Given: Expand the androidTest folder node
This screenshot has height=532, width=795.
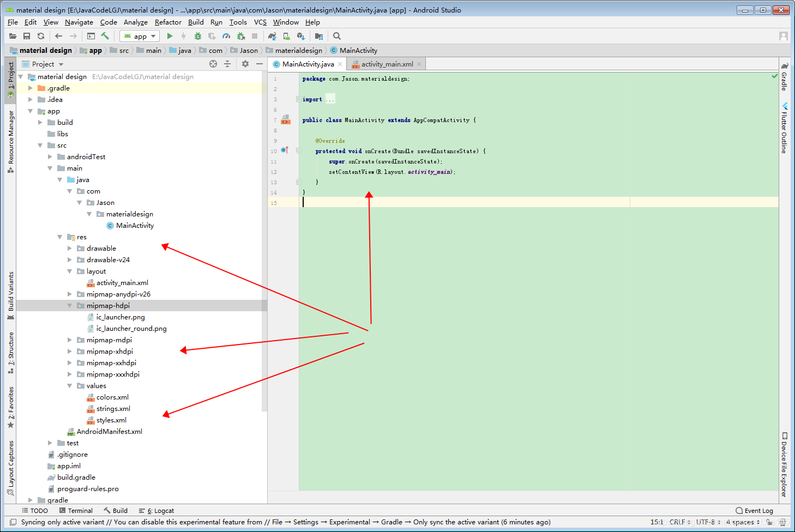Looking at the screenshot, I should (50, 157).
